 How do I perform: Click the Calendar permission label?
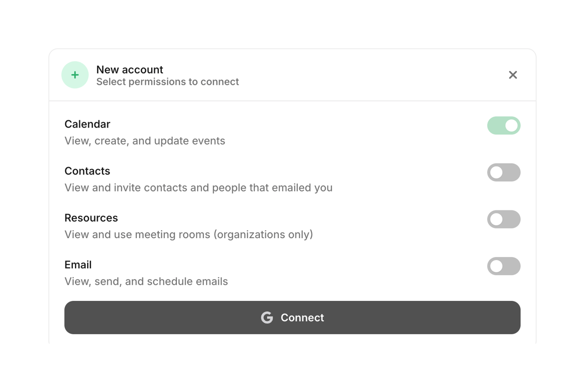coord(87,124)
